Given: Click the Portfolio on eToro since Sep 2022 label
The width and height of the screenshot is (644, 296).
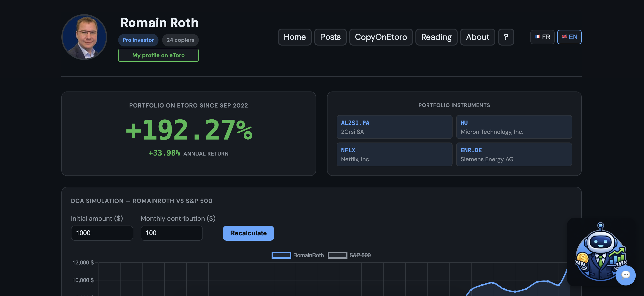Looking at the screenshot, I should 188,105.
